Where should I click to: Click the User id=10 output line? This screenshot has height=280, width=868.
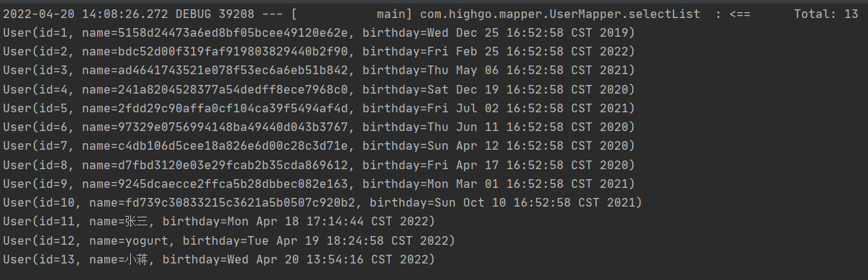[322, 202]
